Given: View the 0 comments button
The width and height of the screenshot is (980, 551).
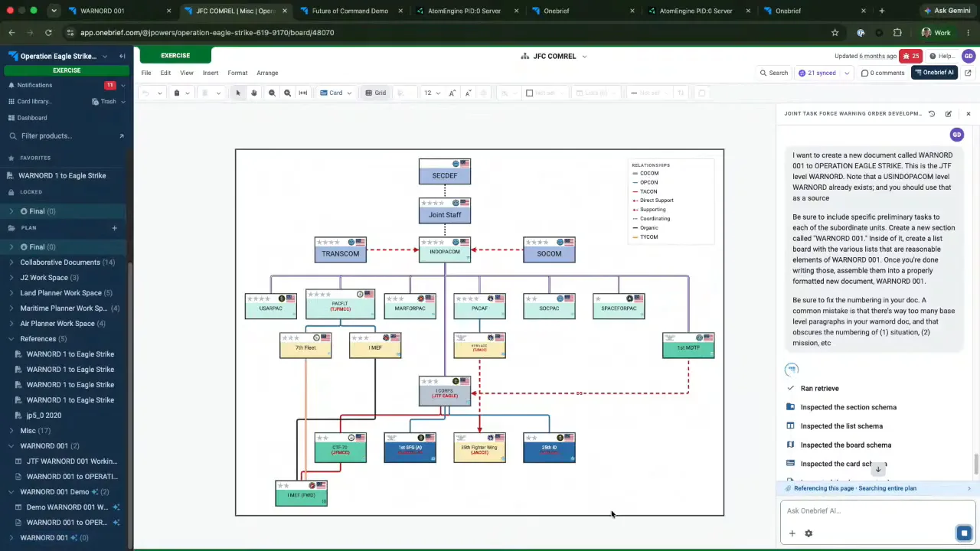Looking at the screenshot, I should tap(883, 73).
